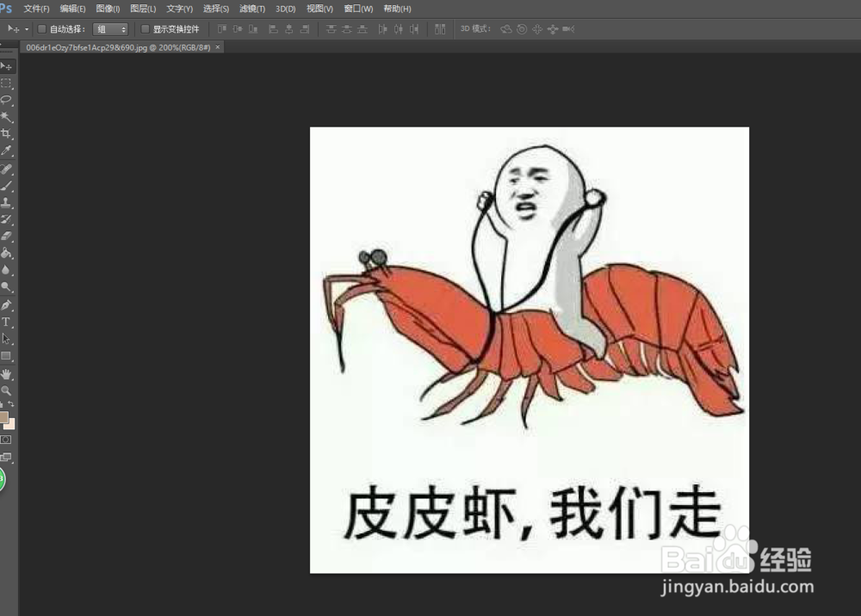Open the 组 selection dropdown
Screen dimensions: 861x616
tap(110, 28)
